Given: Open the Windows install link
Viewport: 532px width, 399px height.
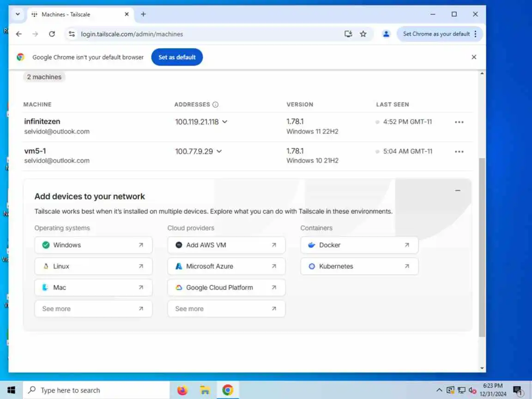Looking at the screenshot, I should [x=93, y=245].
